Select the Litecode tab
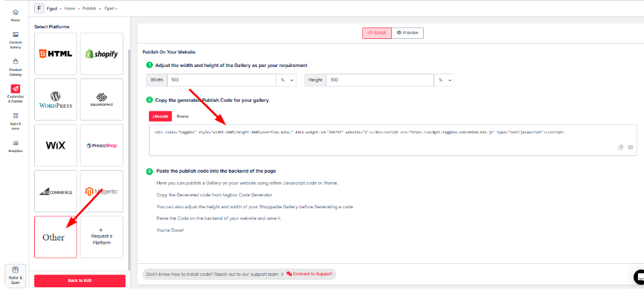Image resolution: width=644 pixels, height=292 pixels. click(x=160, y=117)
